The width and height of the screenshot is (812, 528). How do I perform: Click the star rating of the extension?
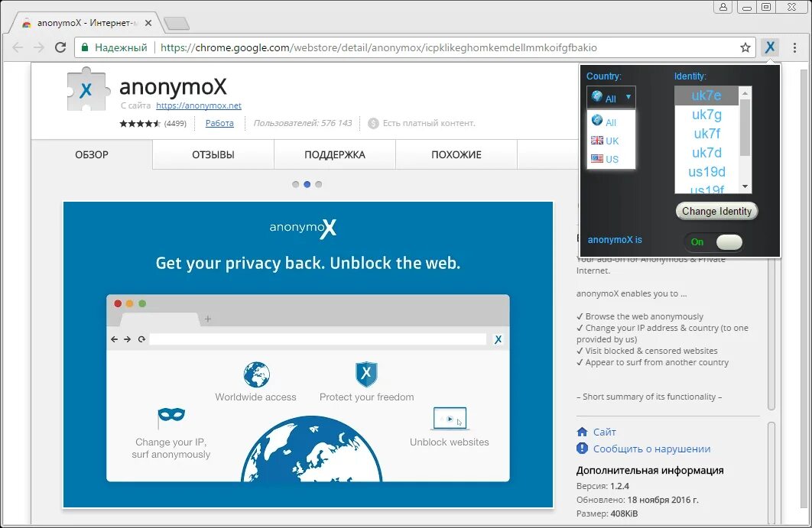[x=140, y=123]
